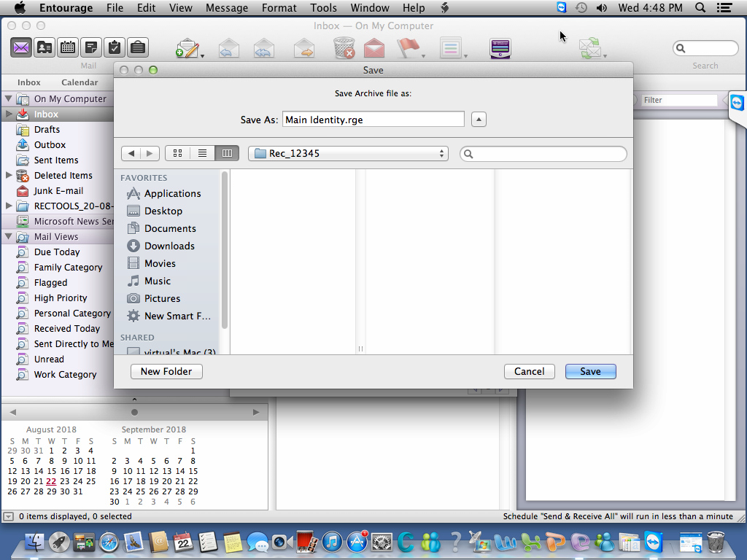This screenshot has width=747, height=560.
Task: Open the New message dropdown arrow
Action: pyautogui.click(x=203, y=56)
